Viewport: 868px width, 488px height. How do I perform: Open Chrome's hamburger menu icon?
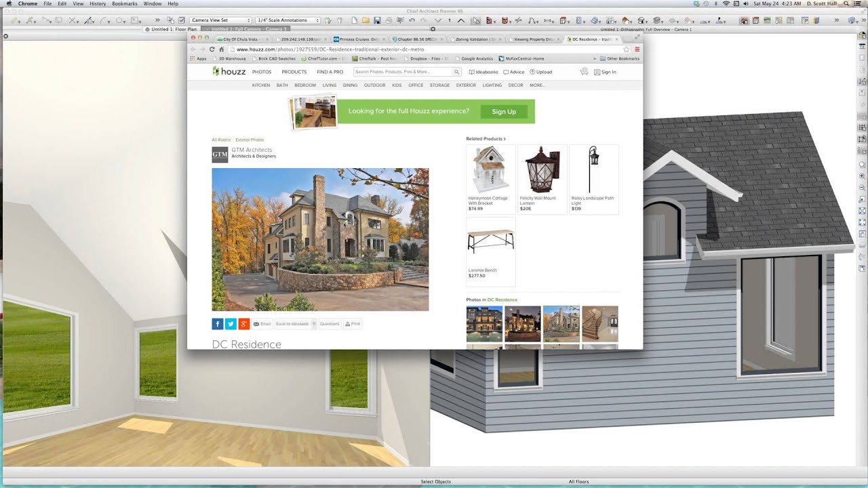pyautogui.click(x=637, y=49)
